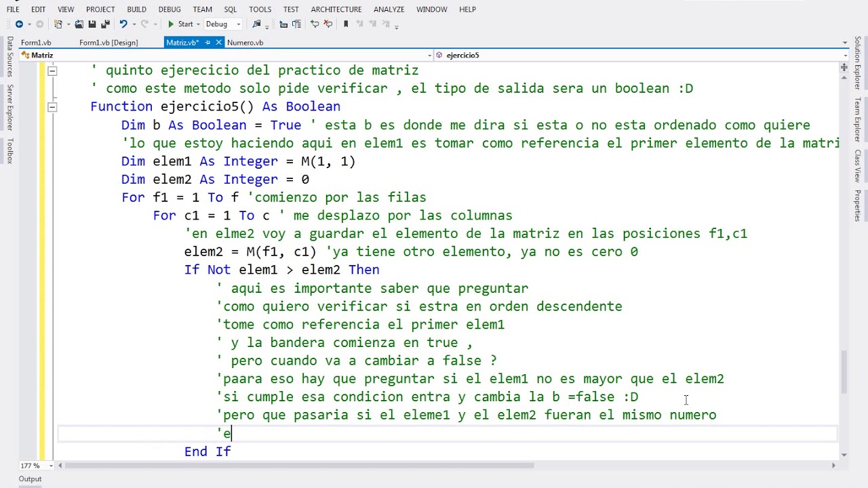Image resolution: width=868 pixels, height=488 pixels.
Task: Open the Navigate Backward history dropdown arrow
Action: [29, 24]
